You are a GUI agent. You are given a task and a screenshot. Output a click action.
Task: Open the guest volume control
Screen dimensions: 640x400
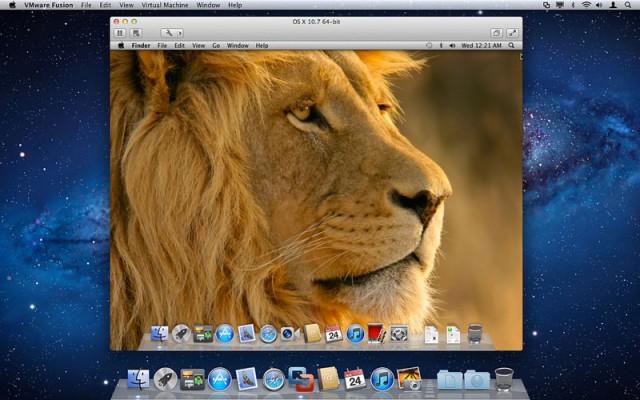click(453, 45)
